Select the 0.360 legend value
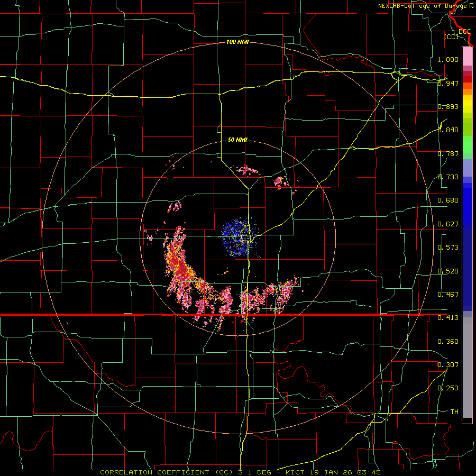 coord(448,342)
